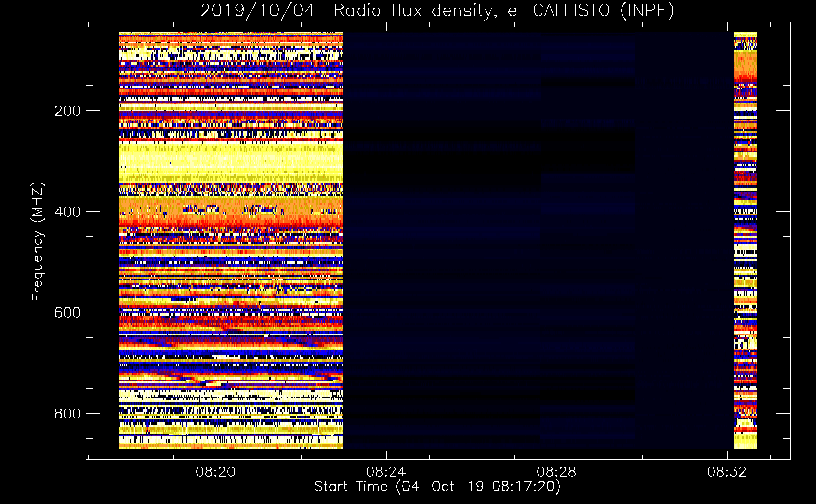The image size is (816, 504).
Task: Click the plot title 'Radio flux density, e-CALLISTO (INPE)'
Action: [x=503, y=11]
